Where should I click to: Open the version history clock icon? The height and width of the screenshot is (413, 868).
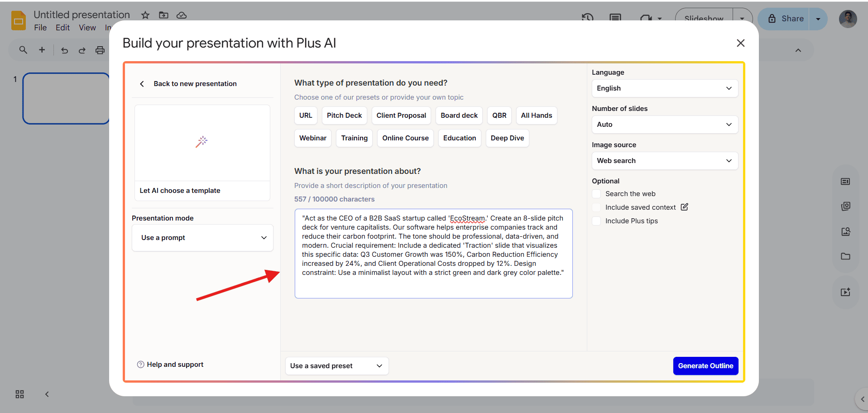(x=587, y=18)
